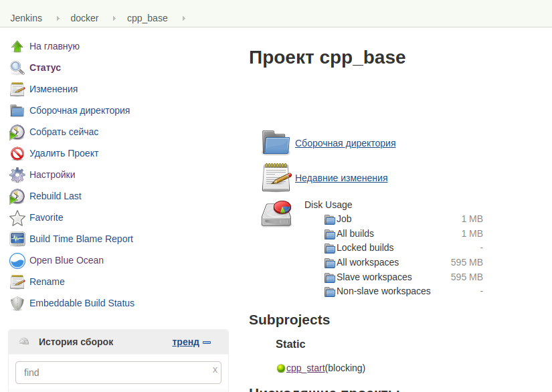Click the Open Blue Ocean icon
Viewport: 552px width, 392px height.
click(x=17, y=260)
